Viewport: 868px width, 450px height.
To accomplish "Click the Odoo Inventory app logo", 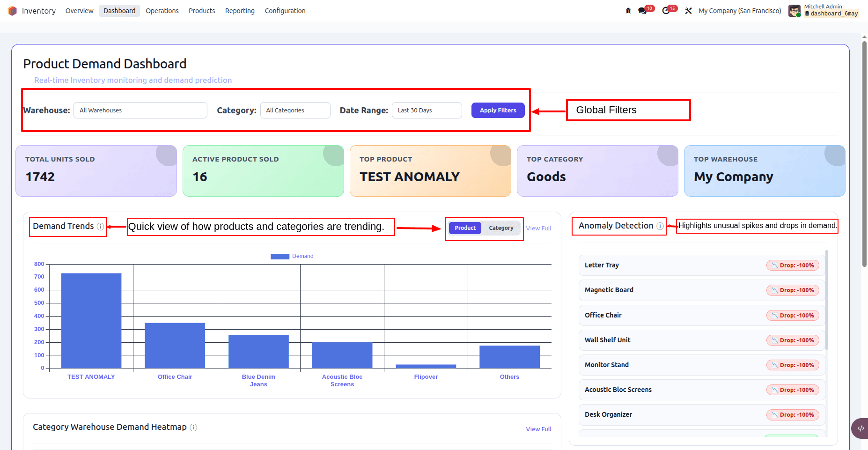I will 12,11.
